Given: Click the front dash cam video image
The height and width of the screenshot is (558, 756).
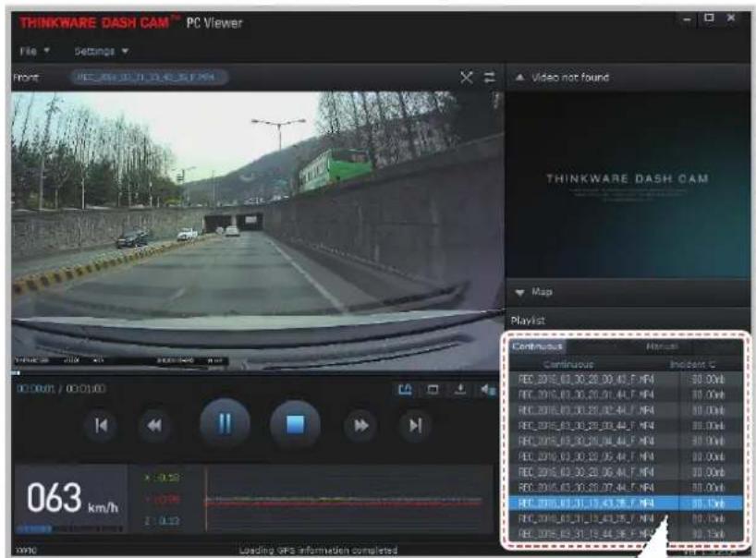Looking at the screenshot, I should [257, 230].
